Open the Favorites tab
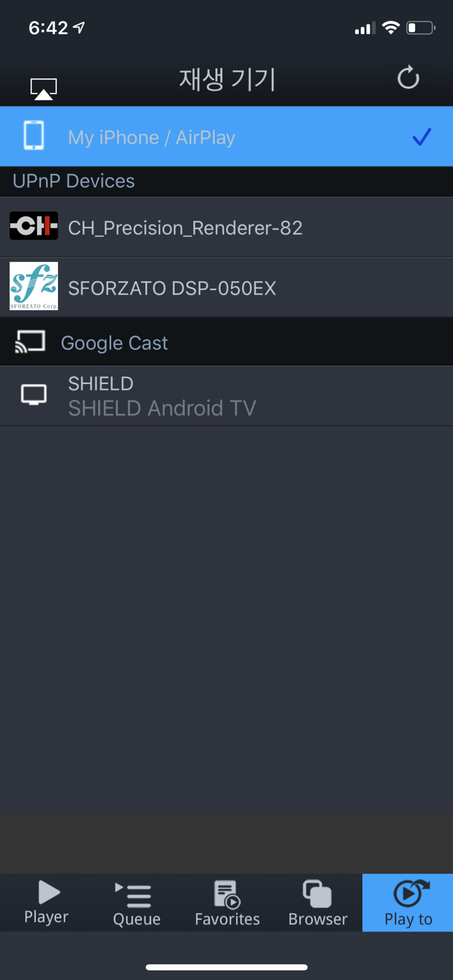The image size is (453, 980). point(228,903)
